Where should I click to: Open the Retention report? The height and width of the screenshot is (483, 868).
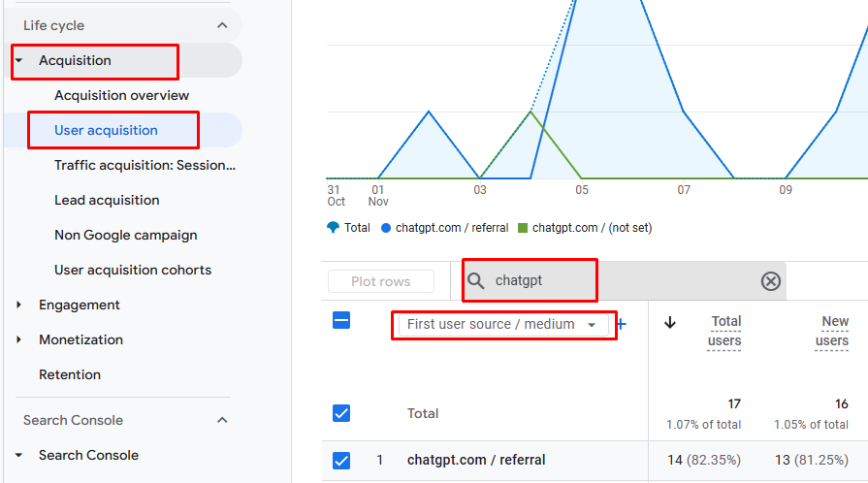70,374
